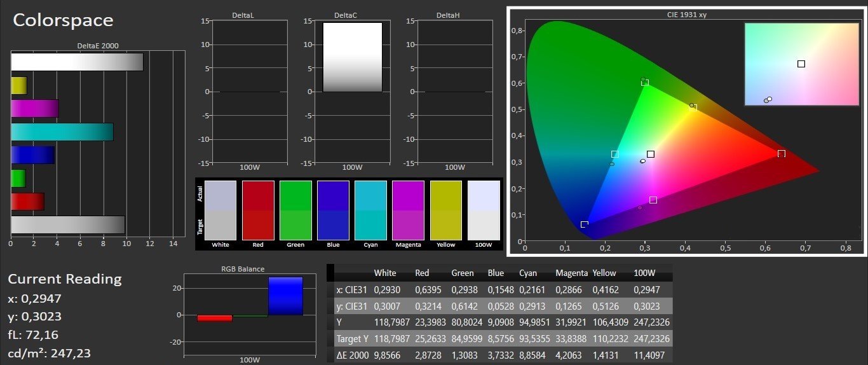Image resolution: width=868 pixels, height=365 pixels.
Task: Click the yellow bar in DeltaE 2000 chart
Action: [19, 85]
